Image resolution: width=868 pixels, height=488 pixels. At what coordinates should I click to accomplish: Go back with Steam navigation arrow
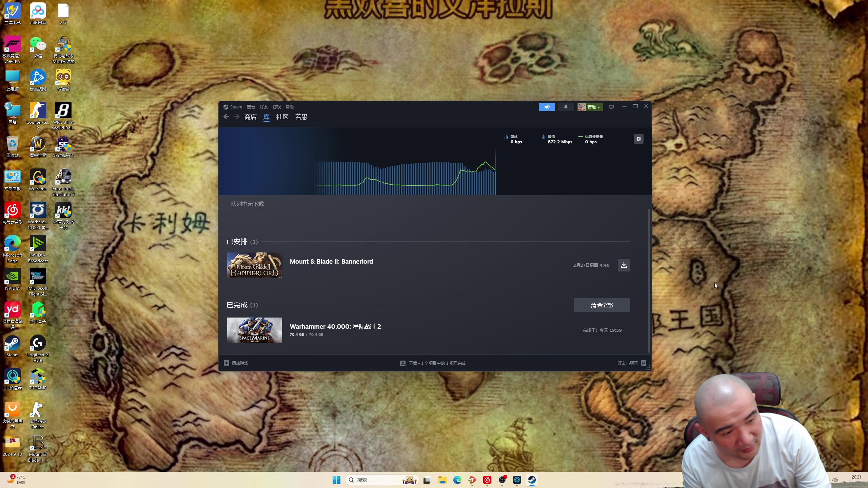(226, 117)
